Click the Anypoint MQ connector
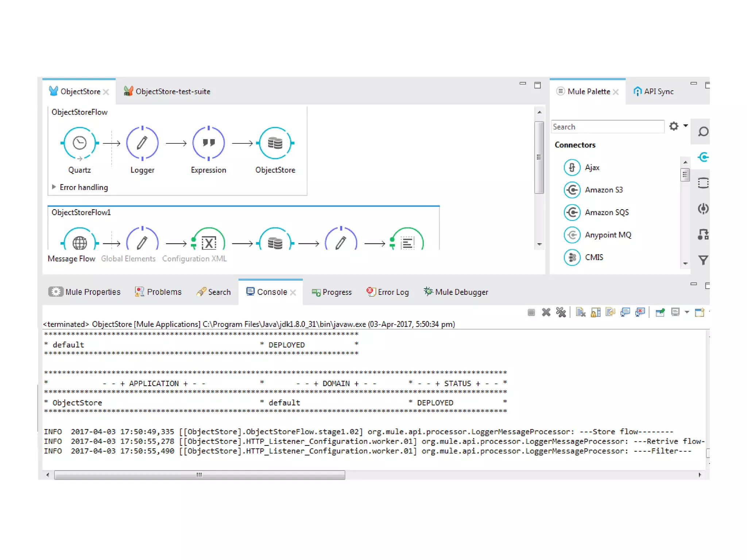This screenshot has height=560, width=747. [x=608, y=235]
